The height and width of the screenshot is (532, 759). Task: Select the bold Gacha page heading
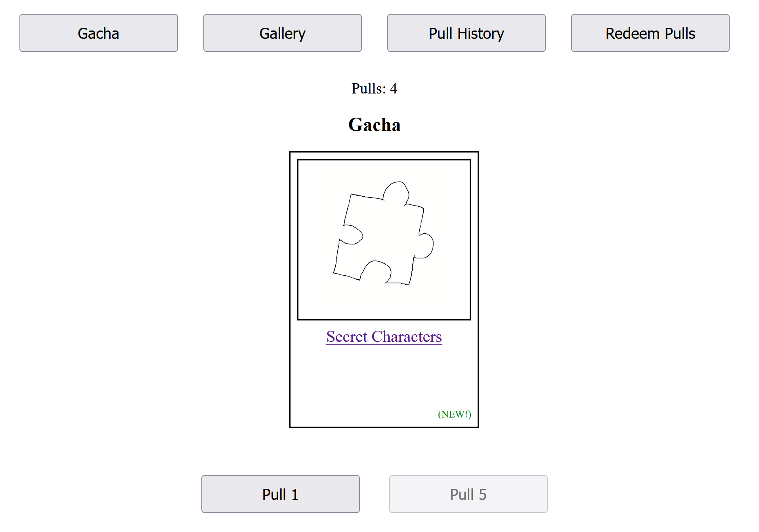pyautogui.click(x=374, y=125)
